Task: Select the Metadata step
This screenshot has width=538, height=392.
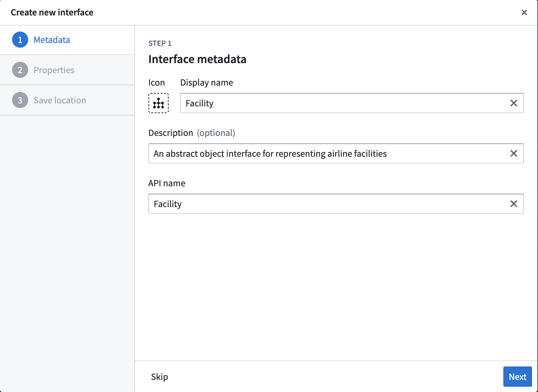Action: tap(67, 40)
